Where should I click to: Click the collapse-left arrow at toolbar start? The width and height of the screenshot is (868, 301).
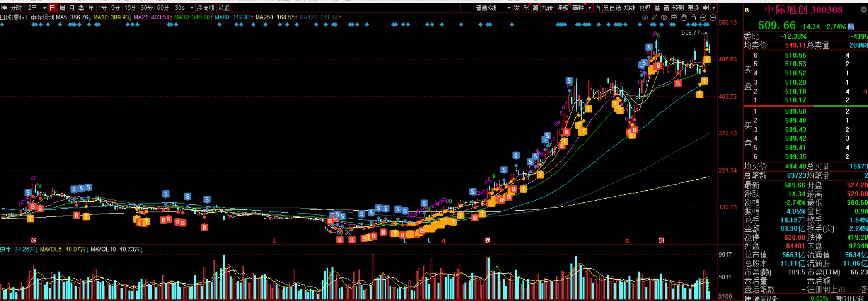[5, 8]
